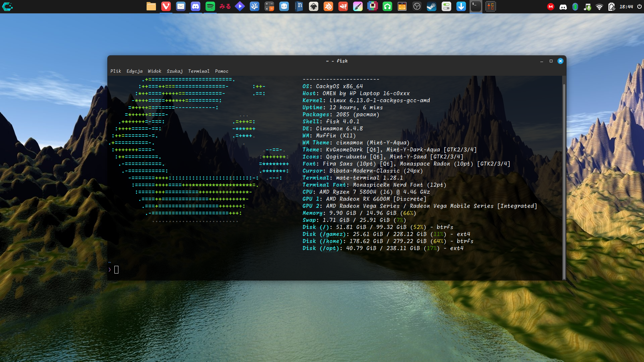This screenshot has width=644, height=362.
Task: Open the Widok menu
Action: (154, 71)
